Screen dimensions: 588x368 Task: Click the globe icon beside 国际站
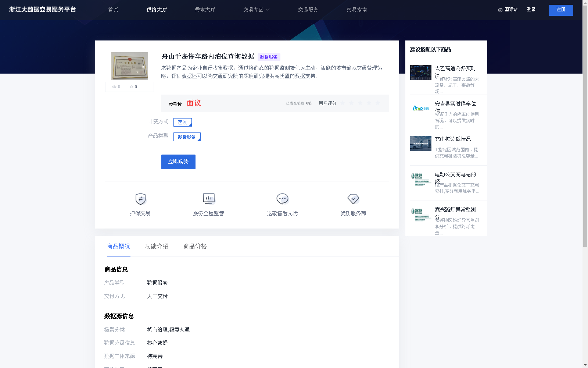500,10
